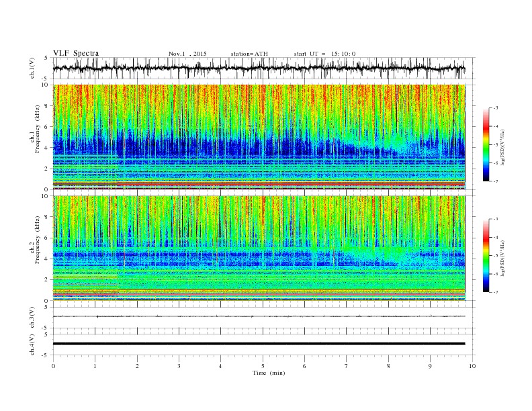Click the time axis tick label '0'
Screen dimensions: 532x411
53,366
